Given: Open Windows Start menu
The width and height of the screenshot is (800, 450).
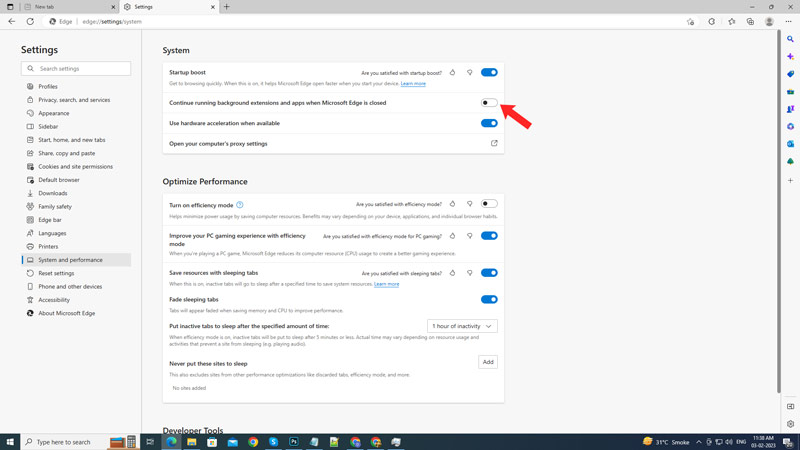Looking at the screenshot, I should coord(10,442).
